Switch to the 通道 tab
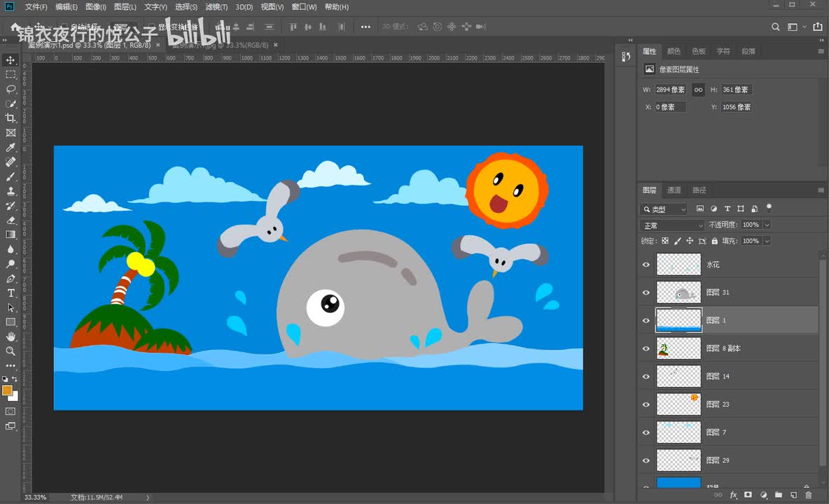This screenshot has width=829, height=504. pos(674,190)
